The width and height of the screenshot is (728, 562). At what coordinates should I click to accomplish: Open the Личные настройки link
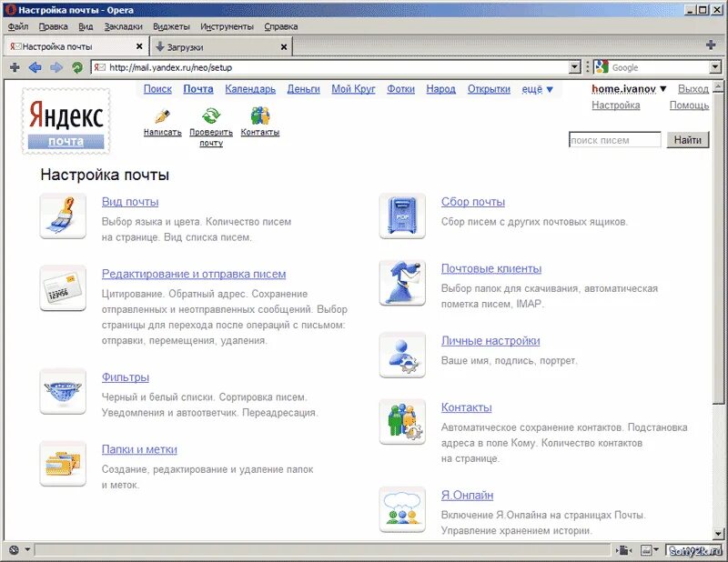tap(490, 341)
